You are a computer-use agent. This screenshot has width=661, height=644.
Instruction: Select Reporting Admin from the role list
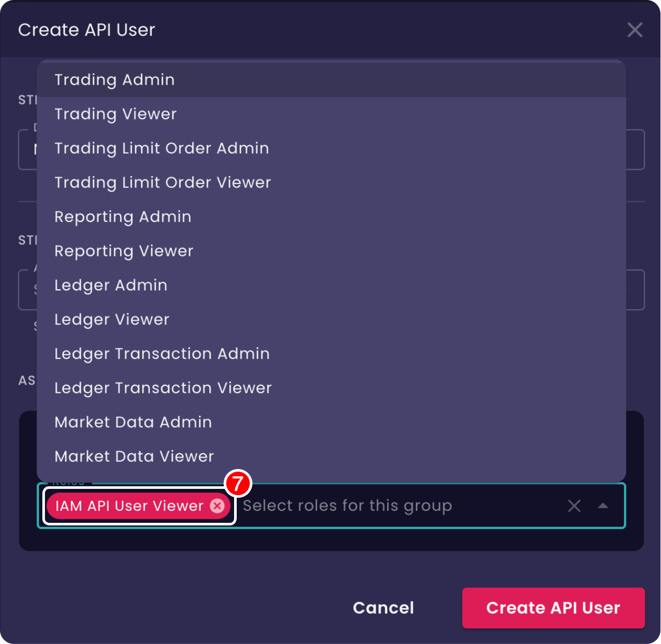(123, 217)
